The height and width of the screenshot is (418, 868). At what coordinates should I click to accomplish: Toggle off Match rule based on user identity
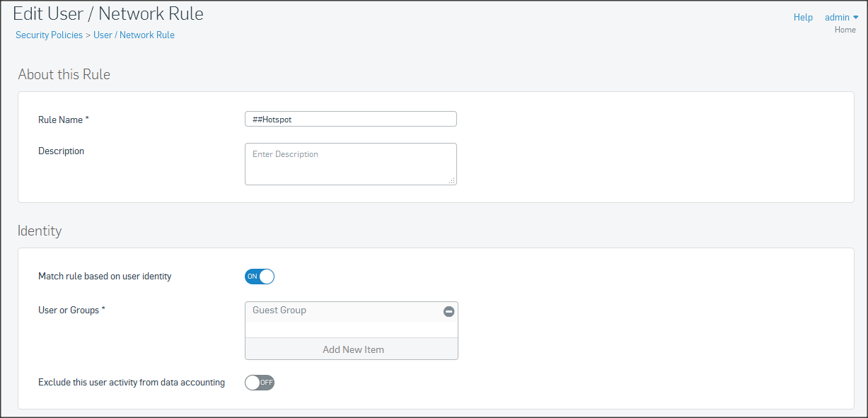[x=260, y=277]
